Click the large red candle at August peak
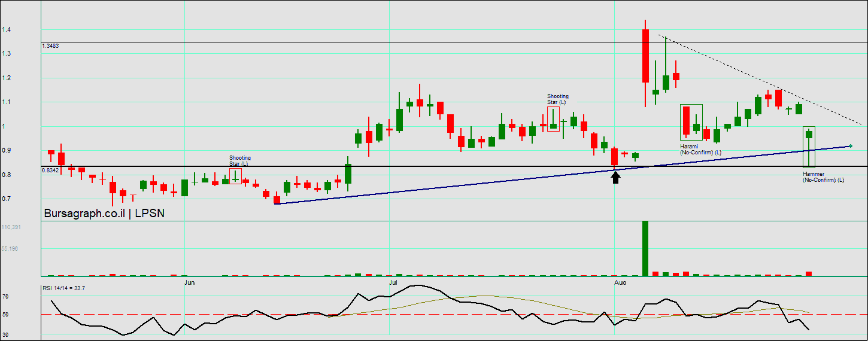 click(645, 56)
